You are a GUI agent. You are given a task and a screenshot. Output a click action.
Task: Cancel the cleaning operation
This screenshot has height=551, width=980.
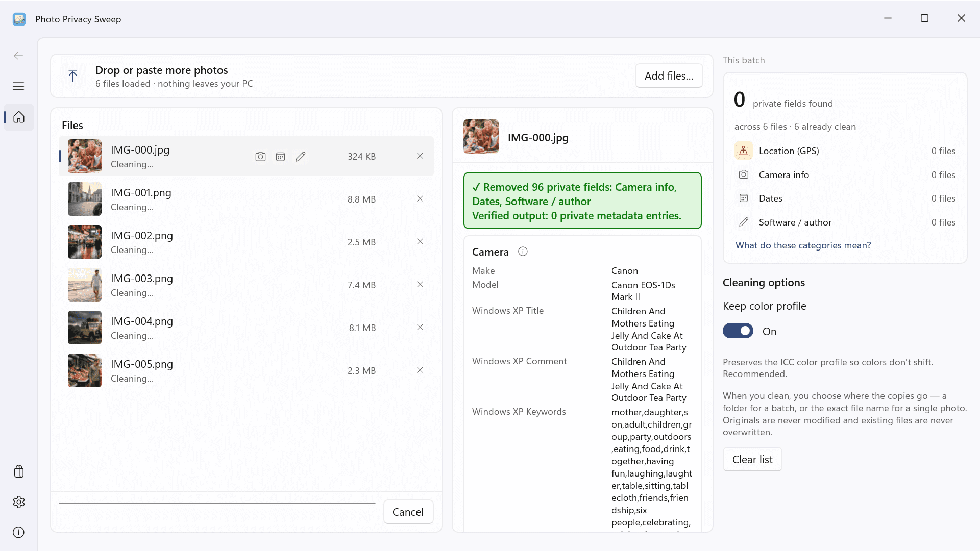[x=408, y=512]
